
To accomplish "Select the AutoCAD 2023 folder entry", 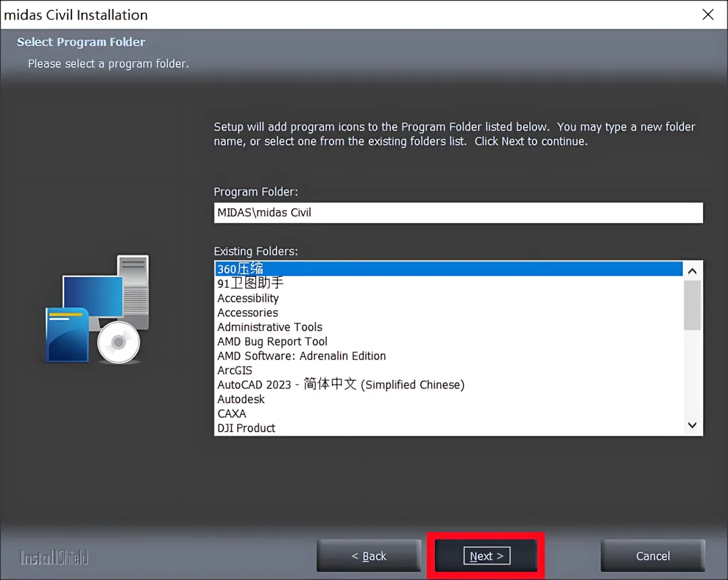I will tap(448, 384).
